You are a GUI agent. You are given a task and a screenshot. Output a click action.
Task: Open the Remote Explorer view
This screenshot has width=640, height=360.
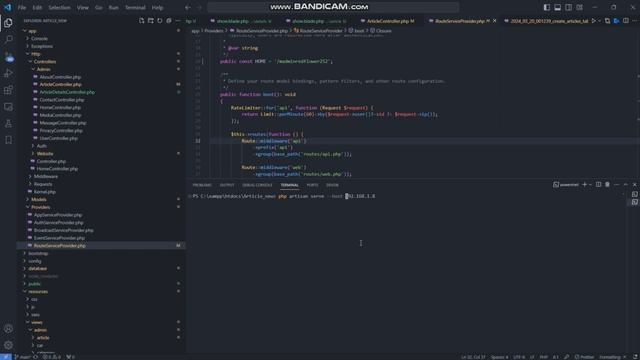coord(8,107)
